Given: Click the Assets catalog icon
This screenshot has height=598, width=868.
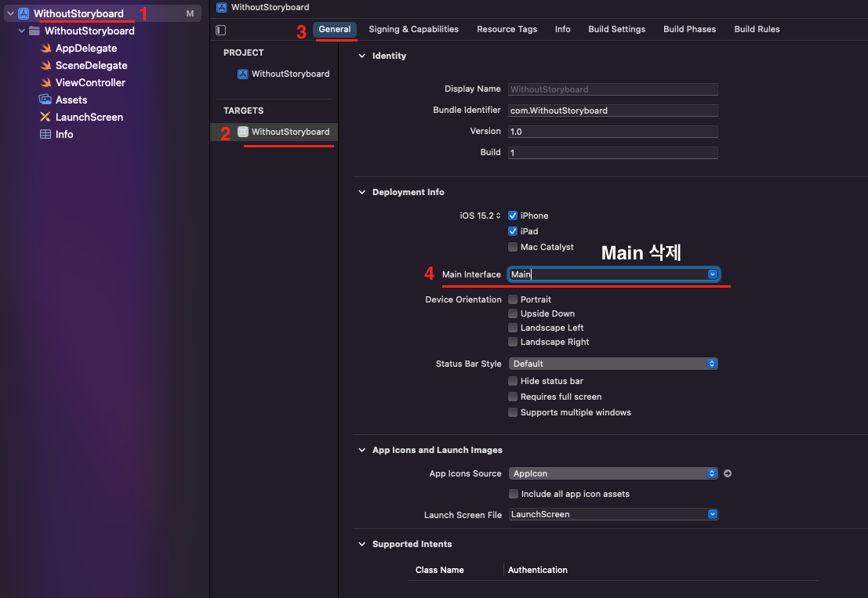Looking at the screenshot, I should (x=45, y=100).
